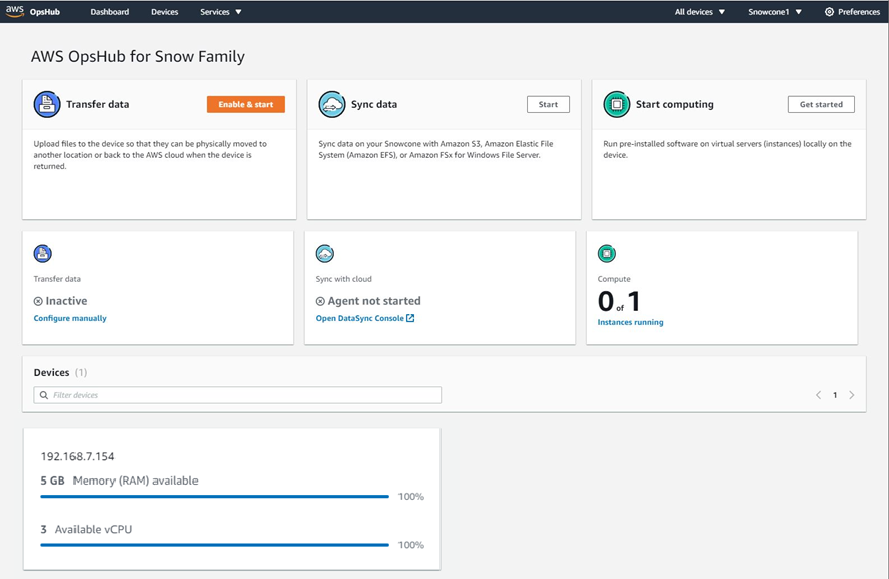Expand the Services dropdown menu
The image size is (889, 579).
pos(221,12)
